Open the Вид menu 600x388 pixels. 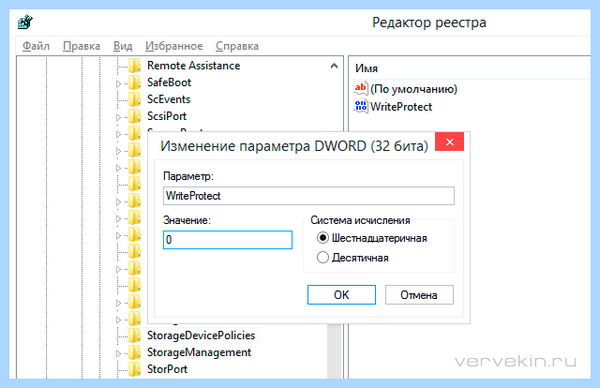pyautogui.click(x=123, y=46)
